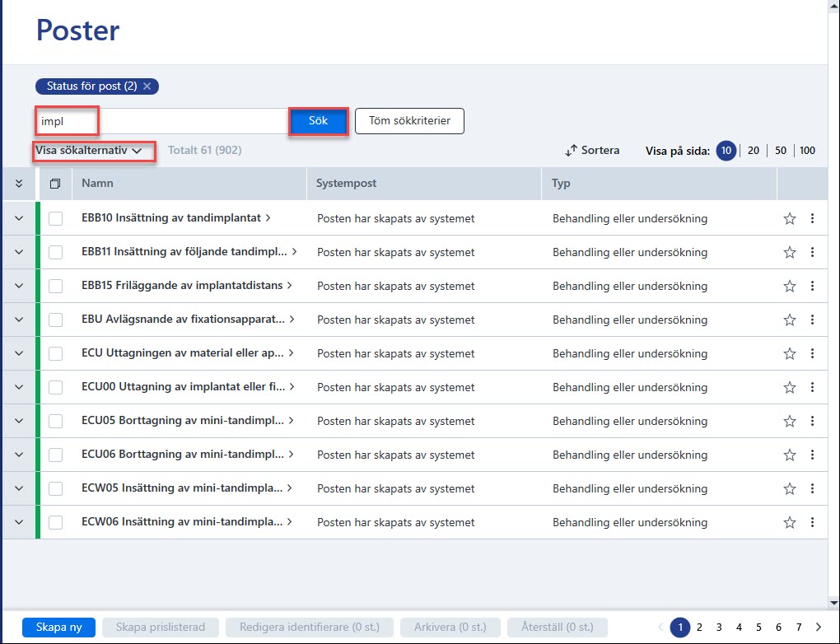840x644 pixels.
Task: Remove the Status för post filter chip
Action: 147,86
